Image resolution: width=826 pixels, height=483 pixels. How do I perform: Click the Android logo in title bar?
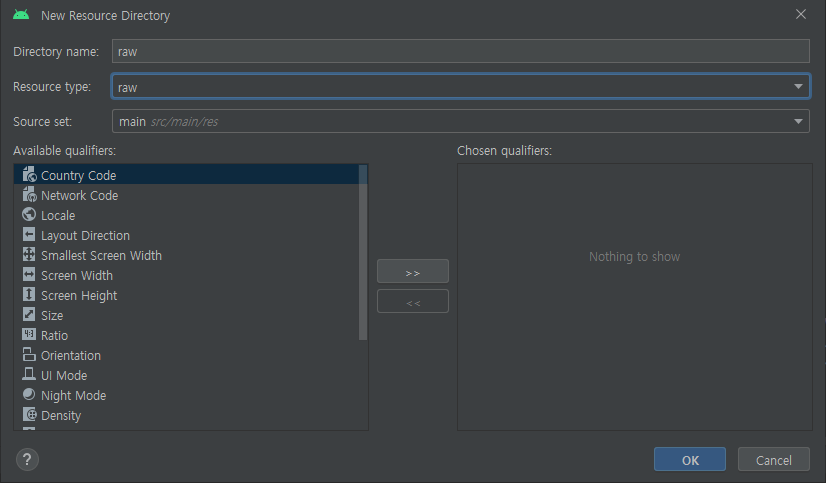(21, 15)
